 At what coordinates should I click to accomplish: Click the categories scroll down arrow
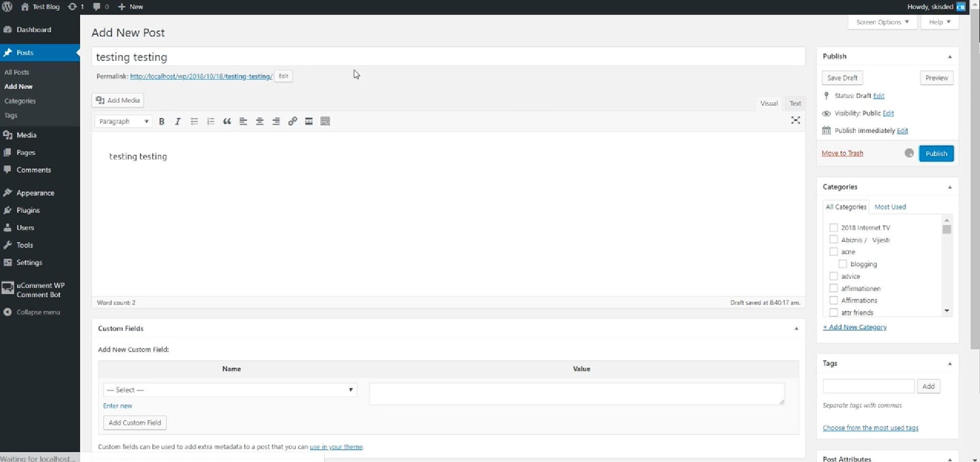coord(947,311)
